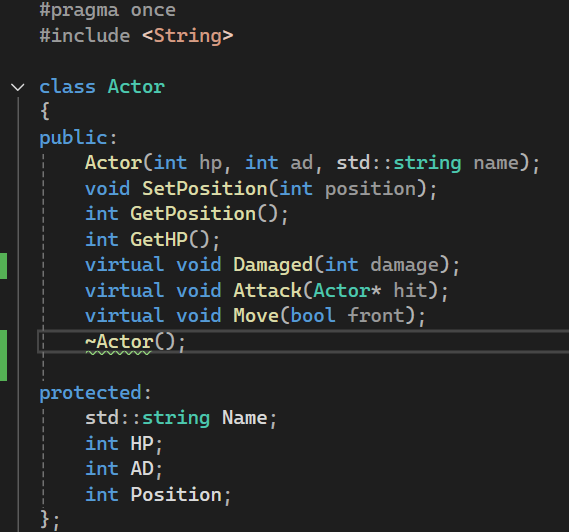Click the Attack function name
The width and height of the screenshot is (569, 532).
tap(267, 291)
